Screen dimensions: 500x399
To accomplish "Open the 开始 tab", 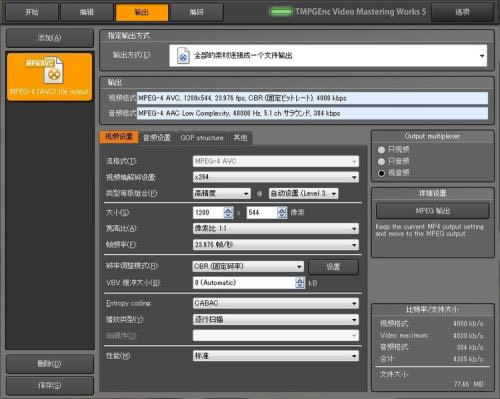I will pos(32,12).
